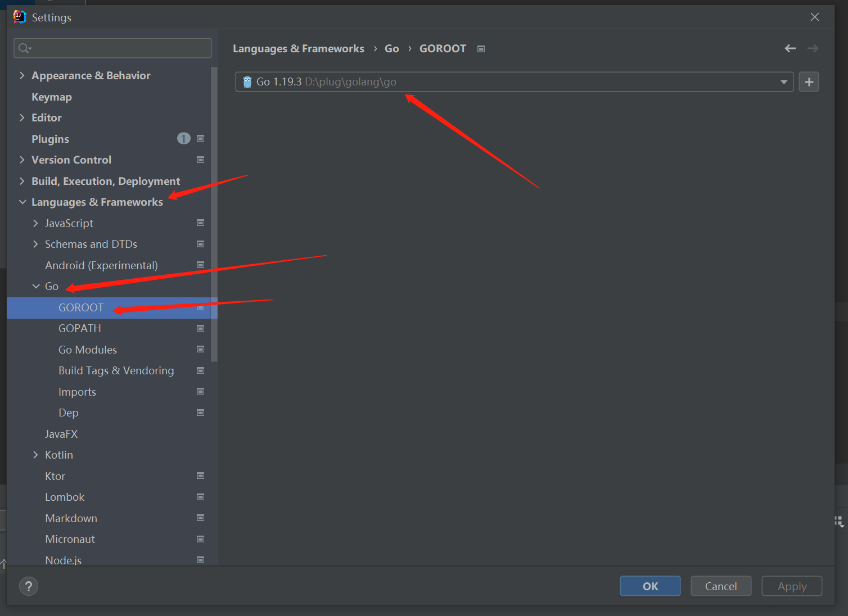Open the Imports settings page

(77, 392)
